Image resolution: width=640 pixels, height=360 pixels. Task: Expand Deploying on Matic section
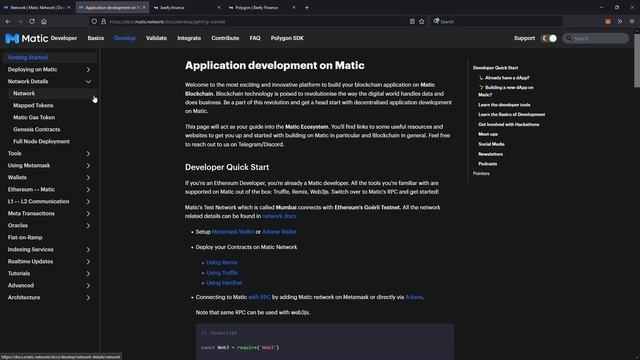click(88, 70)
